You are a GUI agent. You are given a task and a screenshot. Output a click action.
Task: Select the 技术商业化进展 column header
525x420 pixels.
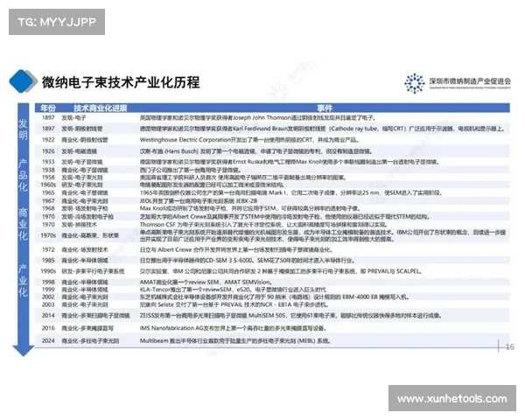(100, 108)
